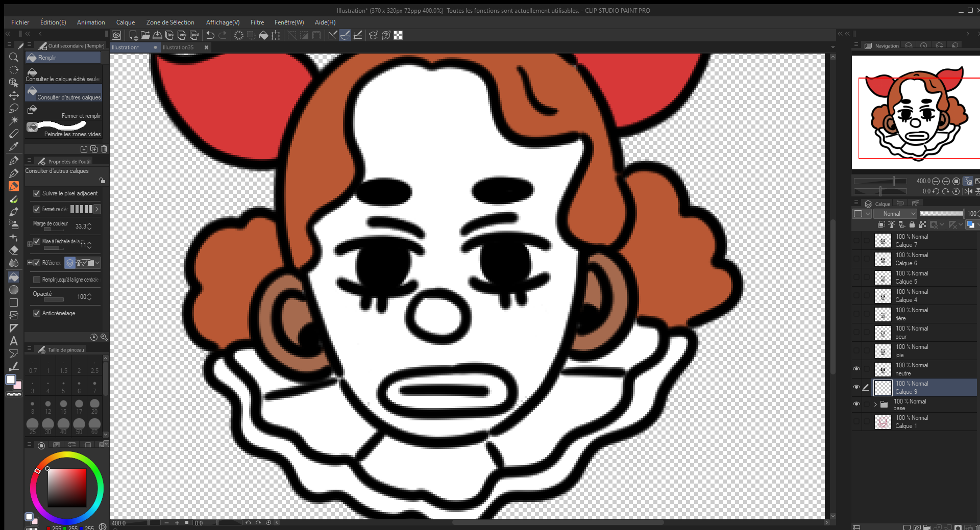This screenshot has height=530, width=980.
Task: Switch to the Illustration35 tab
Action: click(x=178, y=47)
